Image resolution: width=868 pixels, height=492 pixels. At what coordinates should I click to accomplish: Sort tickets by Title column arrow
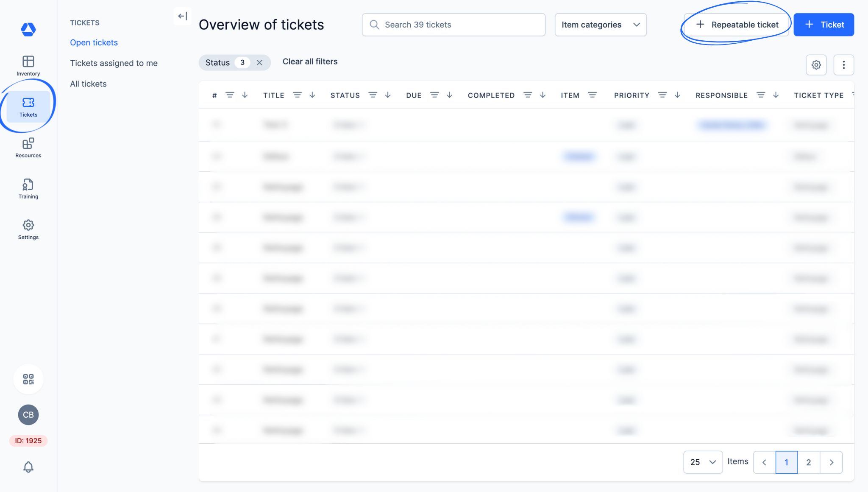tap(312, 95)
